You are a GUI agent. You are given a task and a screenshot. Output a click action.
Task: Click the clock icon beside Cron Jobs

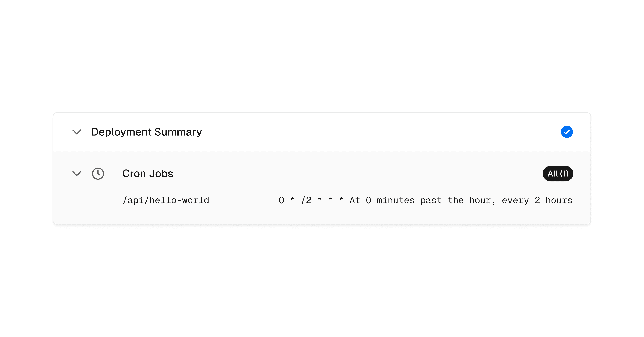[98, 174]
